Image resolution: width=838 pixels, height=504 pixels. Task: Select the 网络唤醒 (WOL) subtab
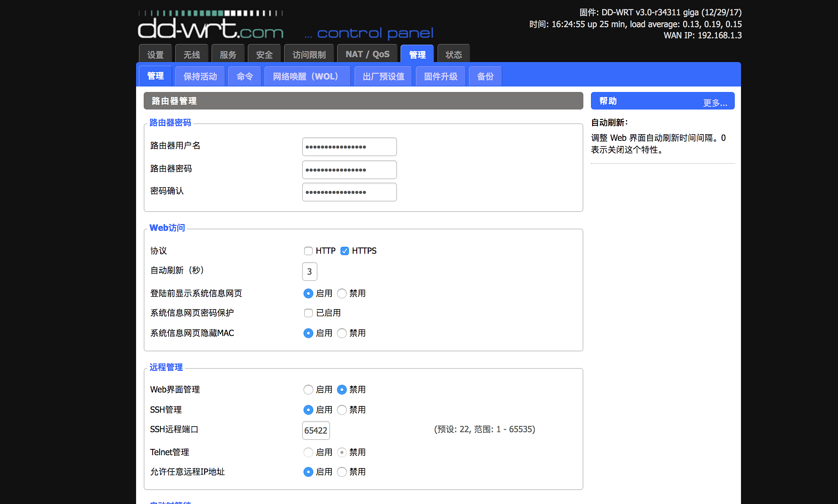pyautogui.click(x=307, y=76)
